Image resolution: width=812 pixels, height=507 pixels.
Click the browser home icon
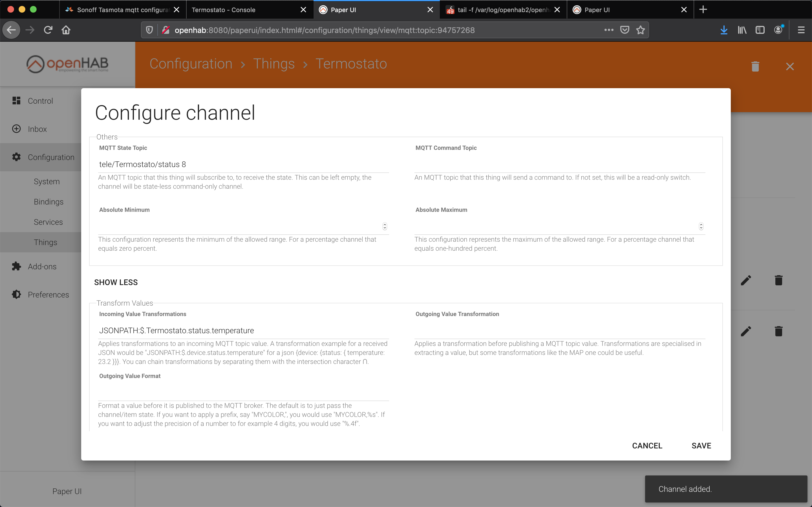(x=66, y=30)
